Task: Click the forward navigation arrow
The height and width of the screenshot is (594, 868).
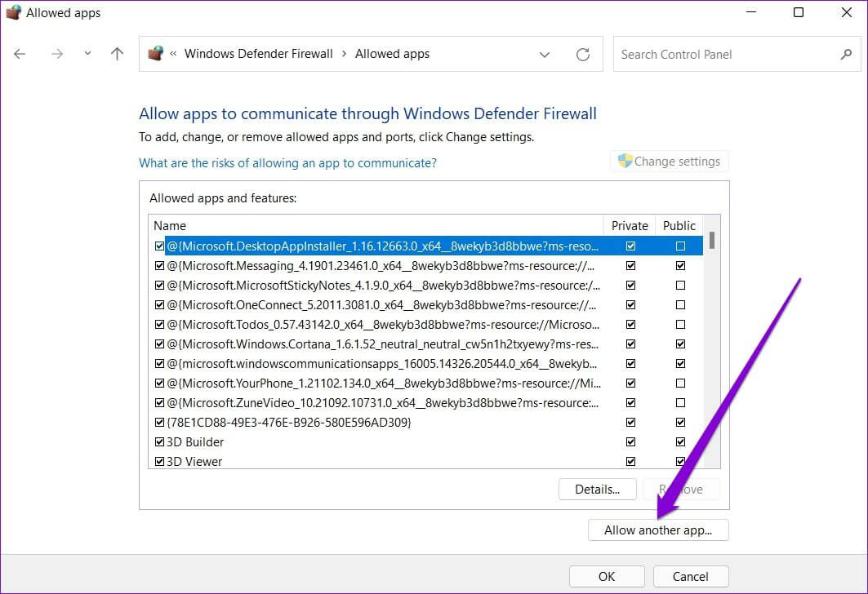Action: pyautogui.click(x=57, y=54)
